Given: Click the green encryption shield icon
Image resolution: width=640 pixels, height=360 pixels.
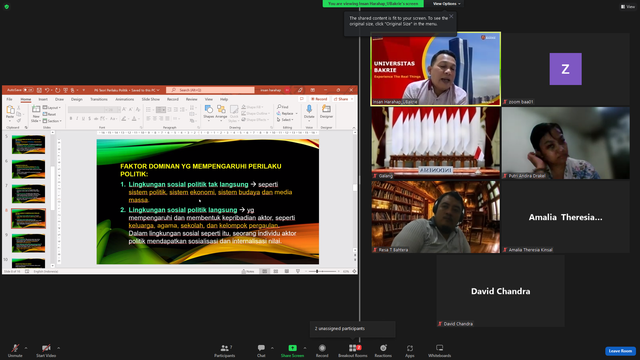Looking at the screenshot, I should tap(7, 7).
